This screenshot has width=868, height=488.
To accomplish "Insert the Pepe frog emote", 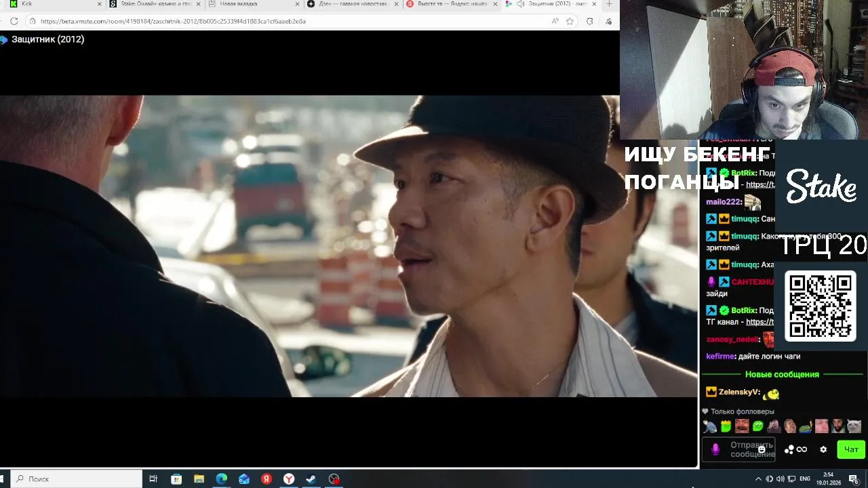I will 806,426.
